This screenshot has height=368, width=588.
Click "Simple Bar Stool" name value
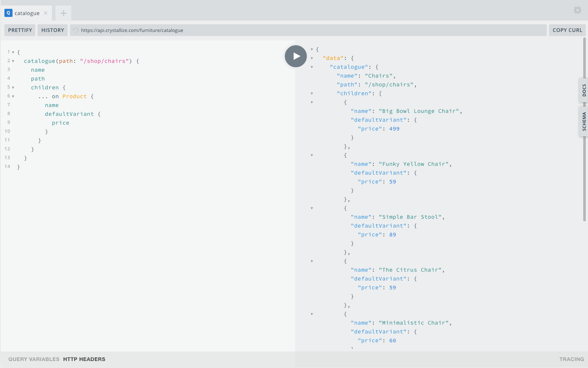pyautogui.click(x=410, y=217)
